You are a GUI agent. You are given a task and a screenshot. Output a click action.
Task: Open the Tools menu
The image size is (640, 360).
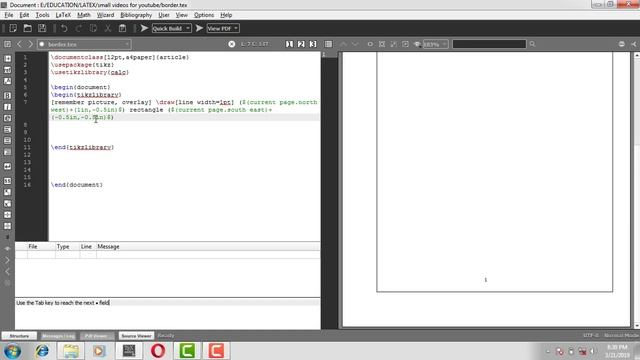pyautogui.click(x=42, y=15)
